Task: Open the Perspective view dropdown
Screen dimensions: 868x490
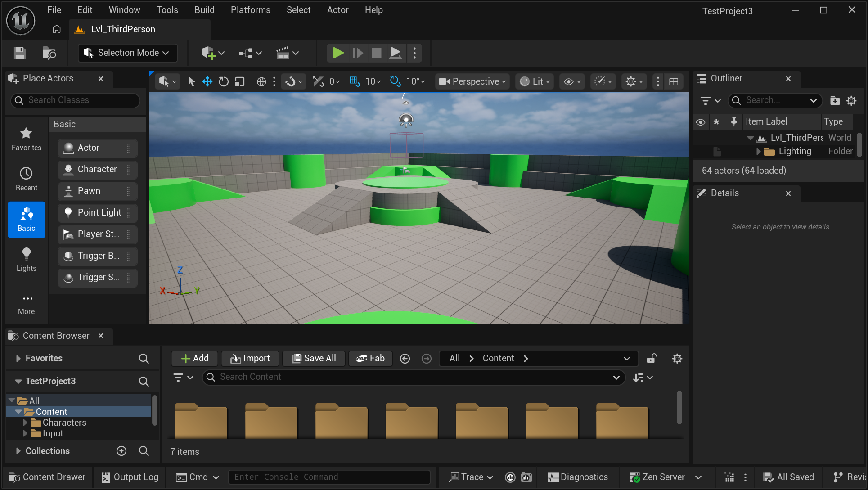Action: [472, 81]
